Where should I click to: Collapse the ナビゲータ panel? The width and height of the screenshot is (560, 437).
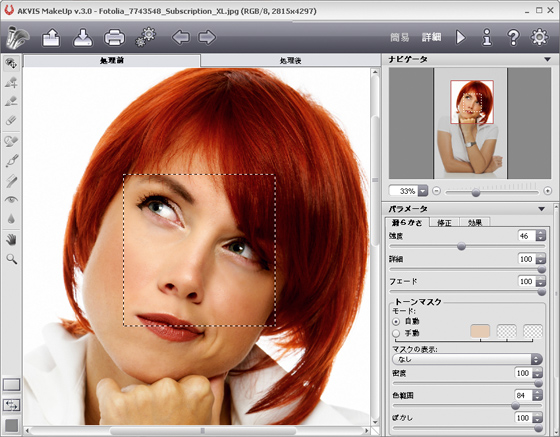547,60
